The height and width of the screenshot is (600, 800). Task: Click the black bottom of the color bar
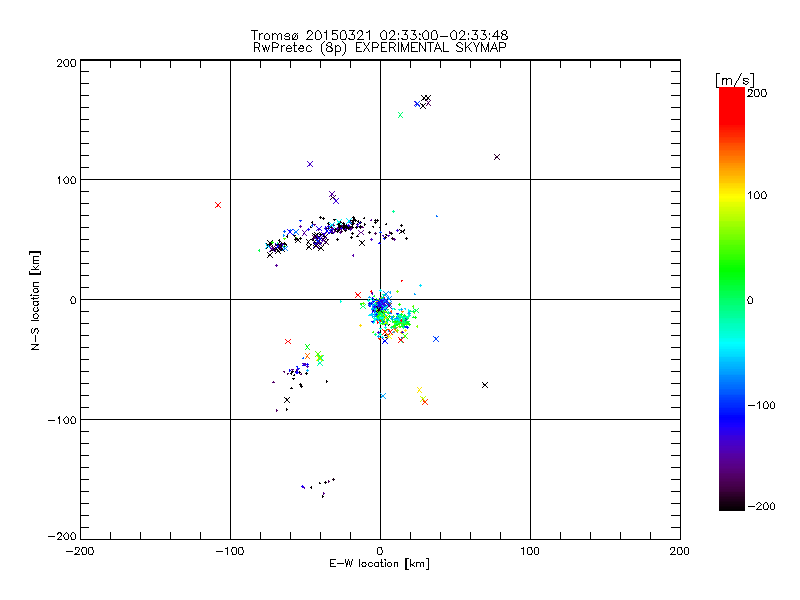[732, 503]
